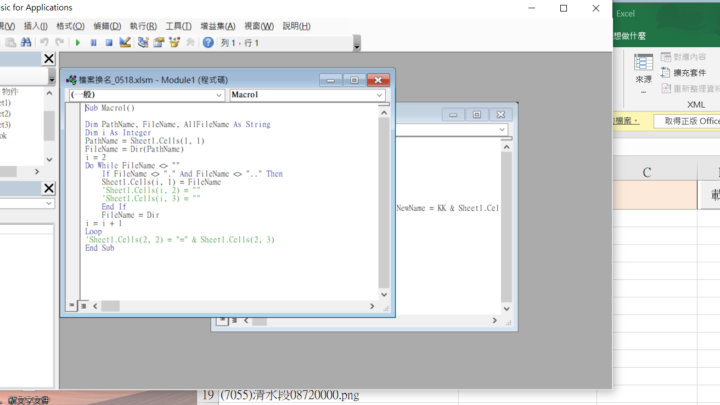The width and height of the screenshot is (720, 405).
Task: Close the project explorer pane with X
Action: [x=49, y=59]
